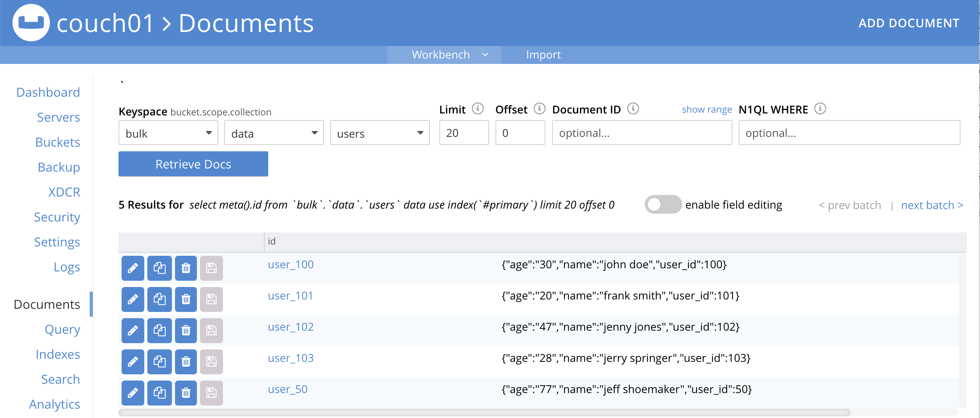Open the collection dropdown showing users
Viewport: 980px width, 418px height.
[x=379, y=133]
